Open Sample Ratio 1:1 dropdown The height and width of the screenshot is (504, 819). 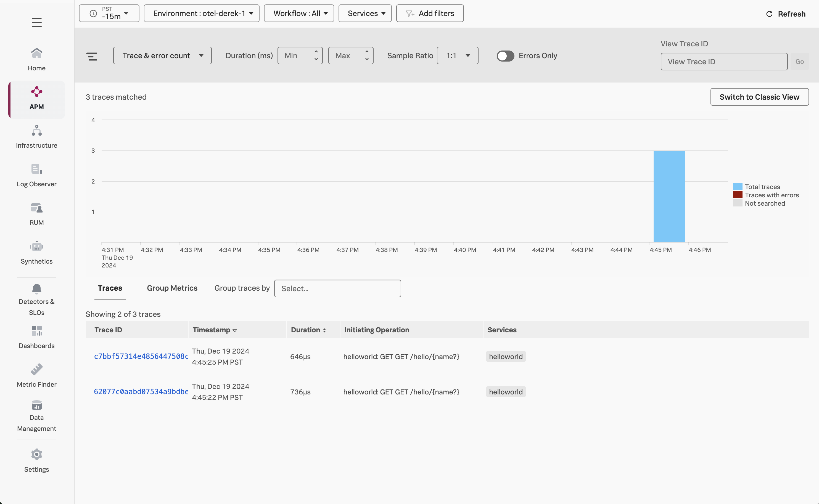coord(457,56)
